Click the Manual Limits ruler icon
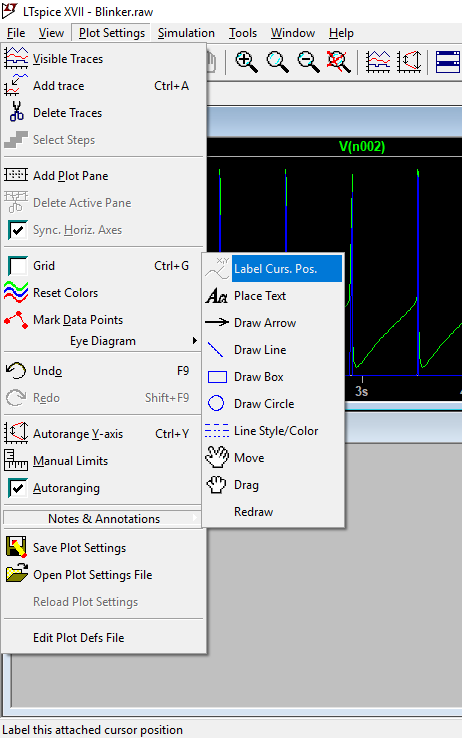Screen dimensions: 462x738 point(16,460)
